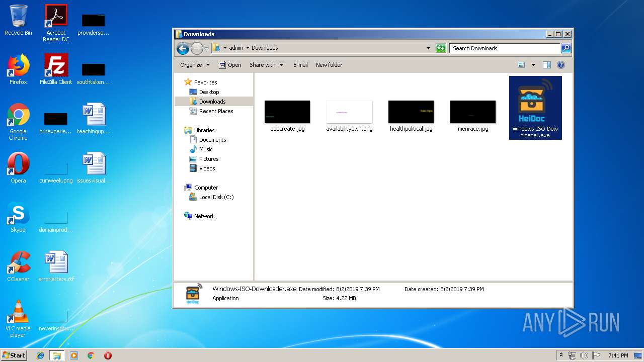The width and height of the screenshot is (644, 362).
Task: Open the Organize dropdown menu
Action: point(195,65)
